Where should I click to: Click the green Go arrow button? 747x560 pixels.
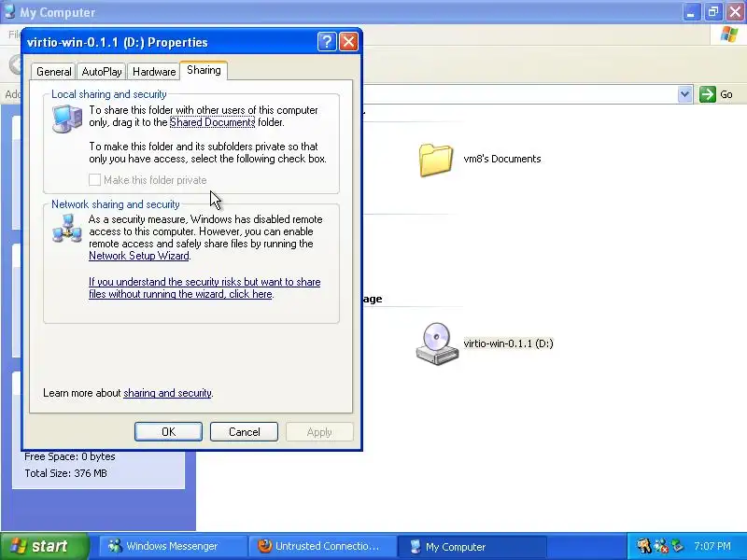point(708,94)
